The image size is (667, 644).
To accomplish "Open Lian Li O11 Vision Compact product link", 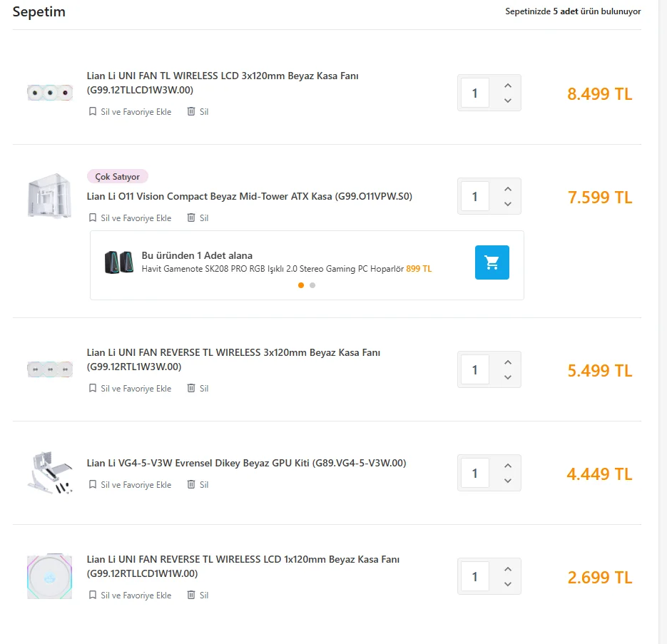I will click(249, 196).
